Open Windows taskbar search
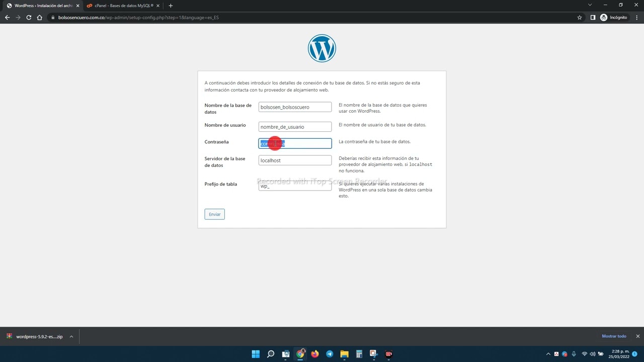The image size is (644, 362). 271,354
